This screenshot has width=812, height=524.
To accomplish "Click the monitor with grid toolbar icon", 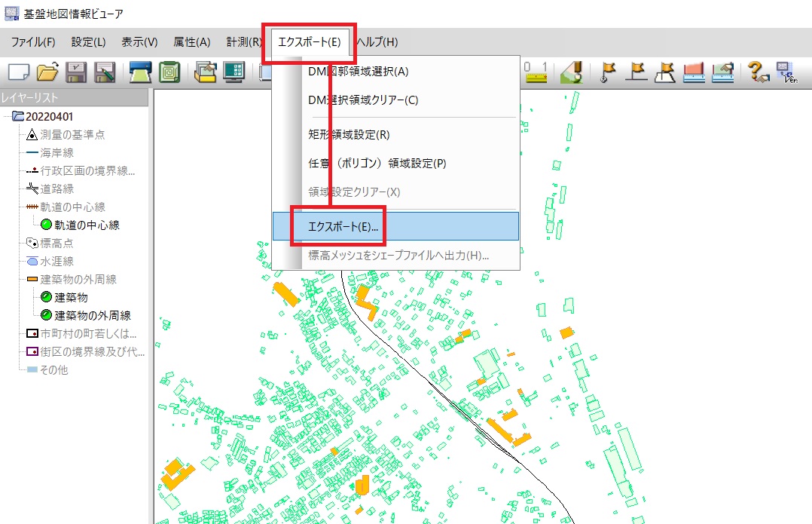I will (x=234, y=72).
